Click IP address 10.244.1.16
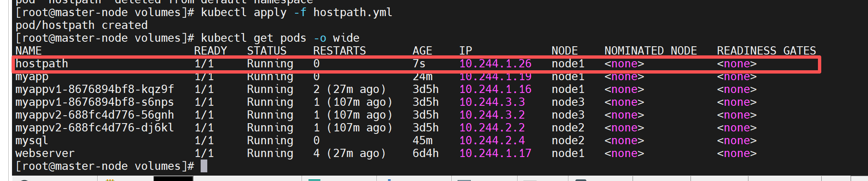The image size is (868, 181). [495, 89]
